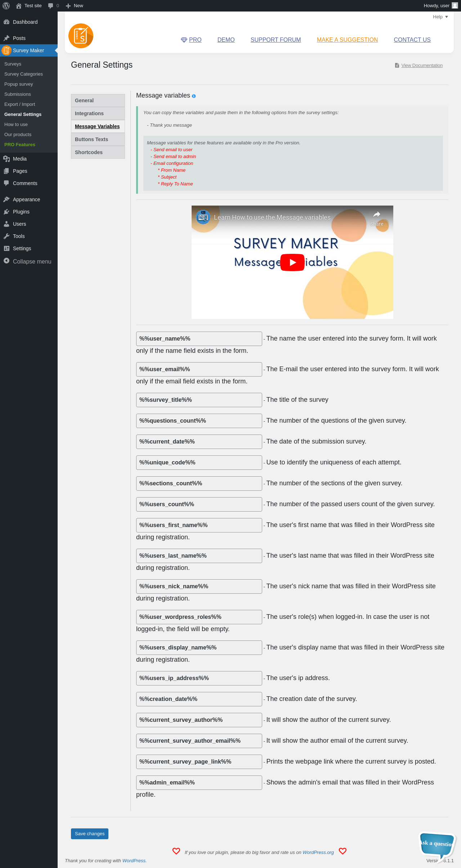
Task: Open Posts menu in sidebar
Action: (x=29, y=38)
